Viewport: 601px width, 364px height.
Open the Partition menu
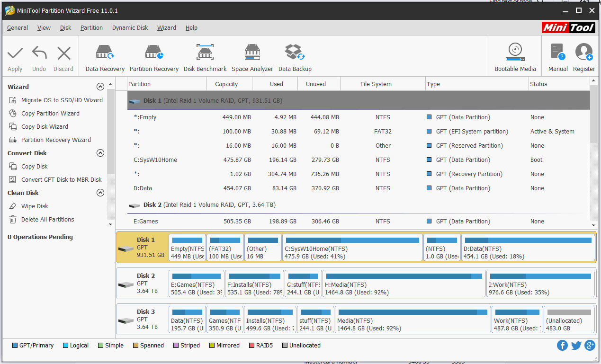(x=91, y=28)
